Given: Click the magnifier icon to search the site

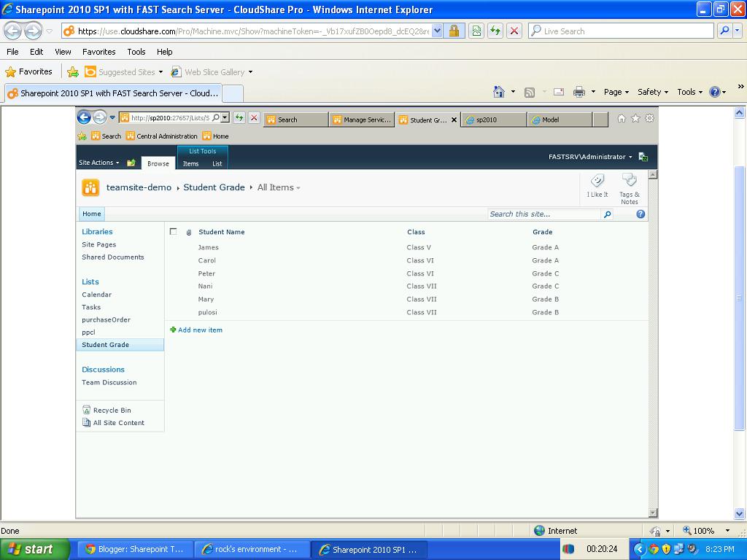Looking at the screenshot, I should pyautogui.click(x=607, y=214).
